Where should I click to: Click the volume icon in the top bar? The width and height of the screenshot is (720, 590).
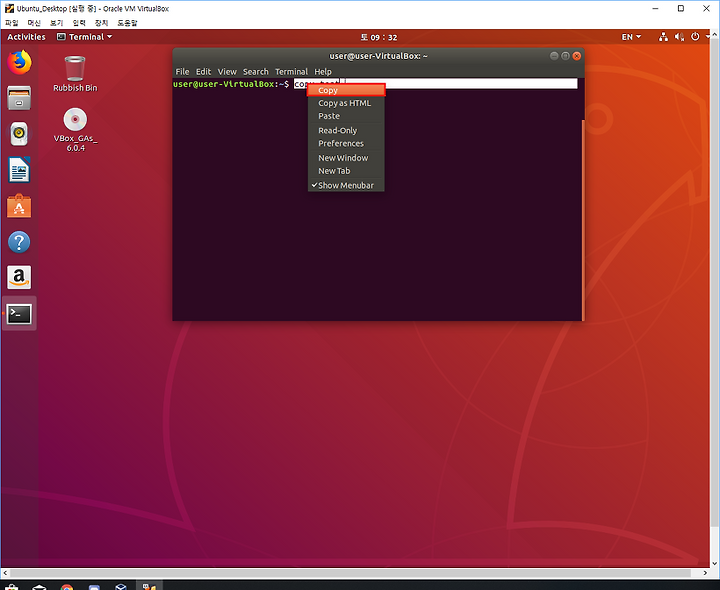coord(679,37)
